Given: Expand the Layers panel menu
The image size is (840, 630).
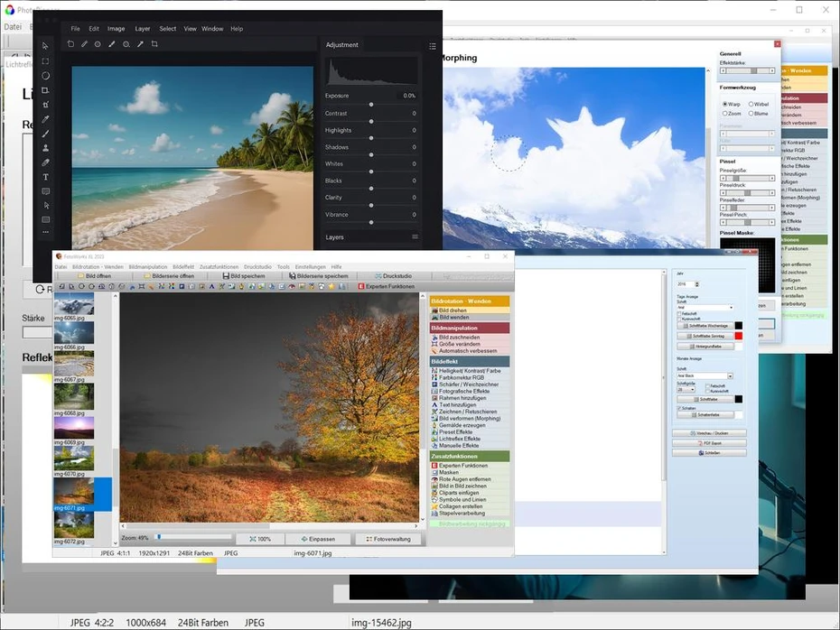Looking at the screenshot, I should pos(415,237).
